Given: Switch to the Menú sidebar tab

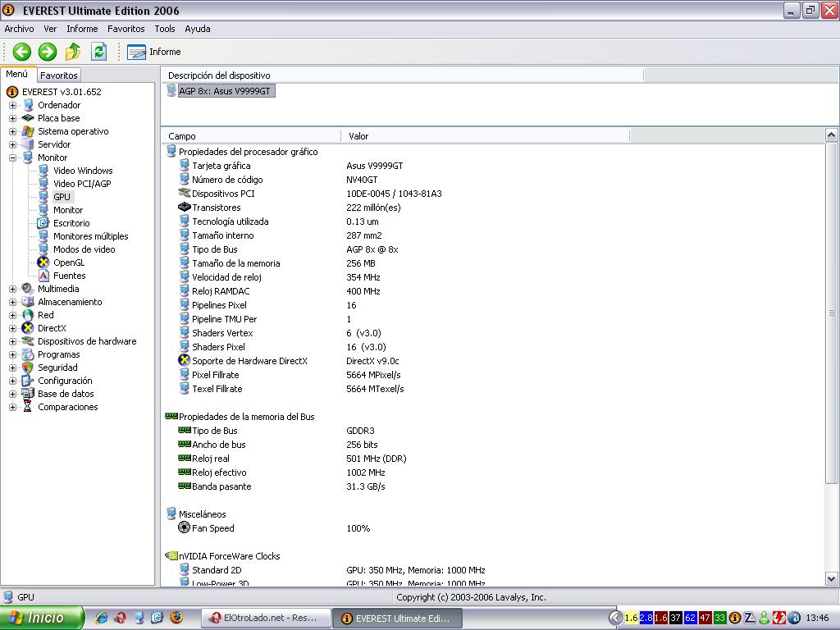Looking at the screenshot, I should [x=17, y=75].
